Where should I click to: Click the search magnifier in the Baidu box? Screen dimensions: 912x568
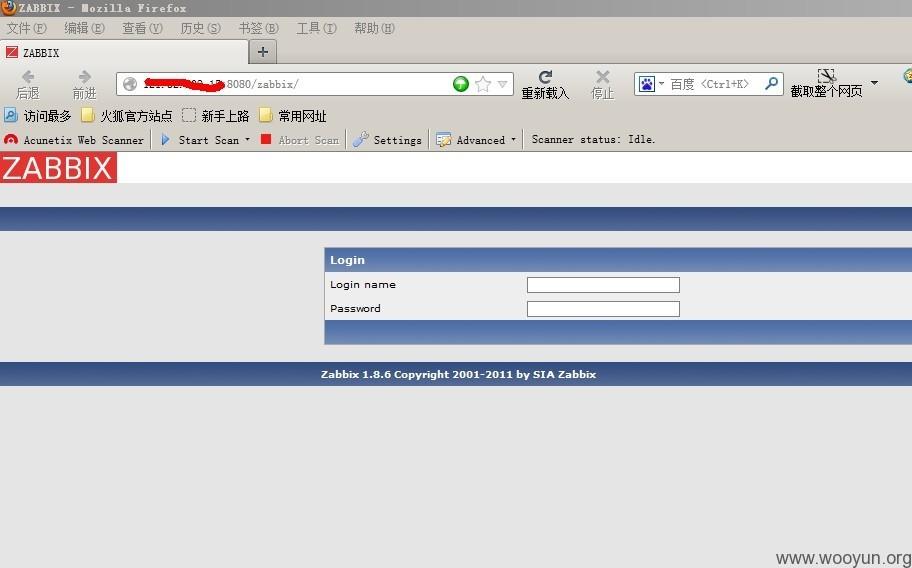(771, 84)
